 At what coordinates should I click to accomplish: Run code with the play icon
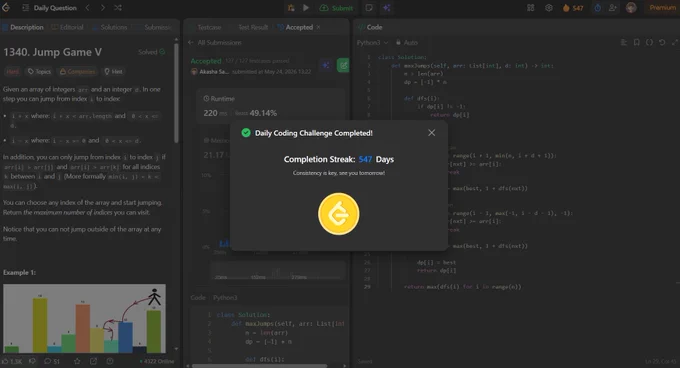[306, 8]
